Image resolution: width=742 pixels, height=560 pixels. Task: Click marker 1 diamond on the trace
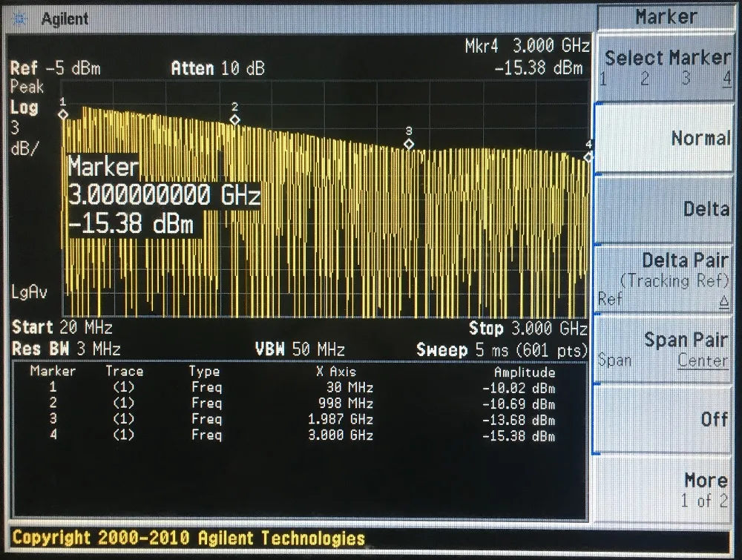tap(64, 113)
